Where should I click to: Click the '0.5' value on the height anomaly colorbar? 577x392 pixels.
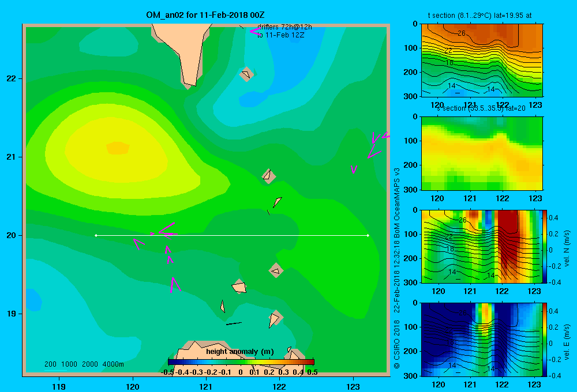point(312,372)
